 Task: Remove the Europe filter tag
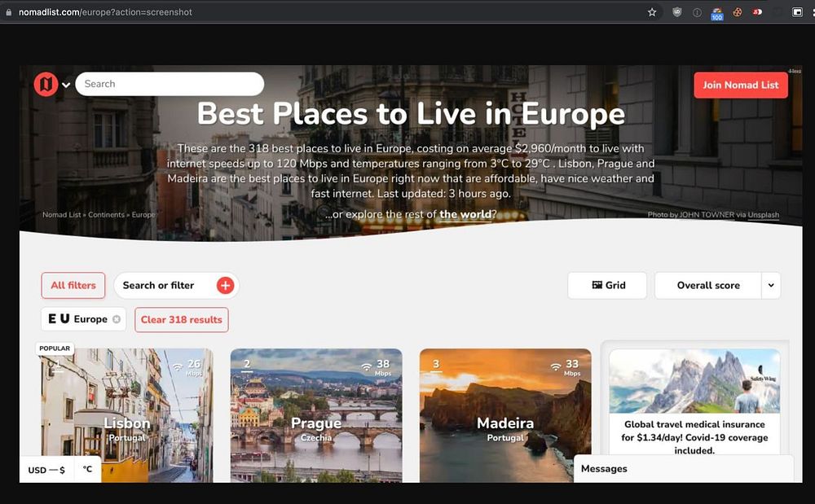tap(117, 319)
